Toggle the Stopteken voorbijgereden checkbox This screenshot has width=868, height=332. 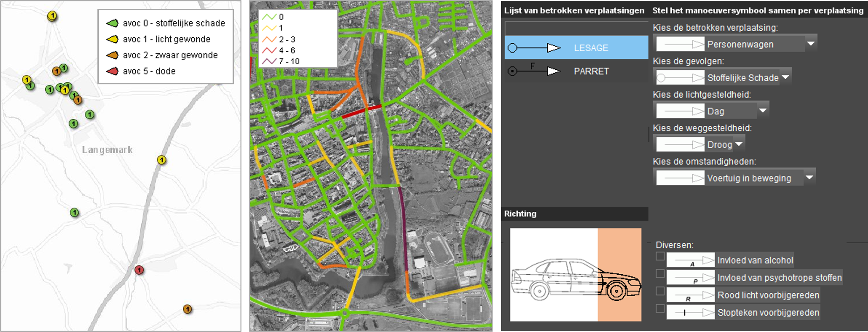(660, 308)
